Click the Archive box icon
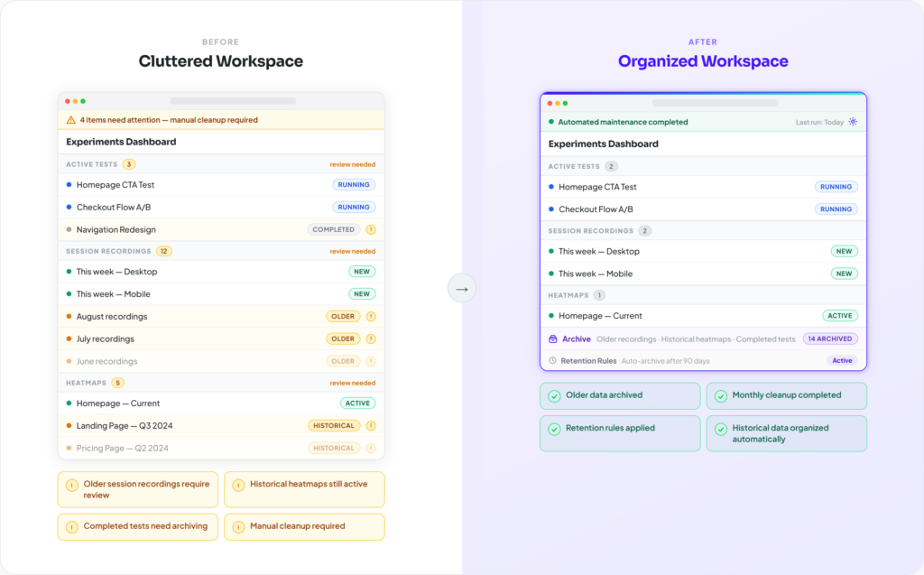The image size is (924, 575). click(x=553, y=339)
